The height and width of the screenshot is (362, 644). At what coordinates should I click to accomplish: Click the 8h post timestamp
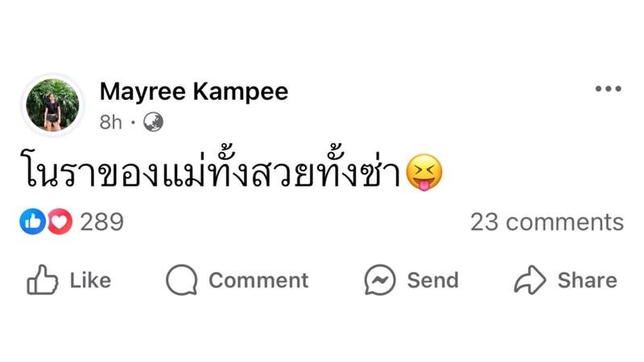pyautogui.click(x=111, y=122)
